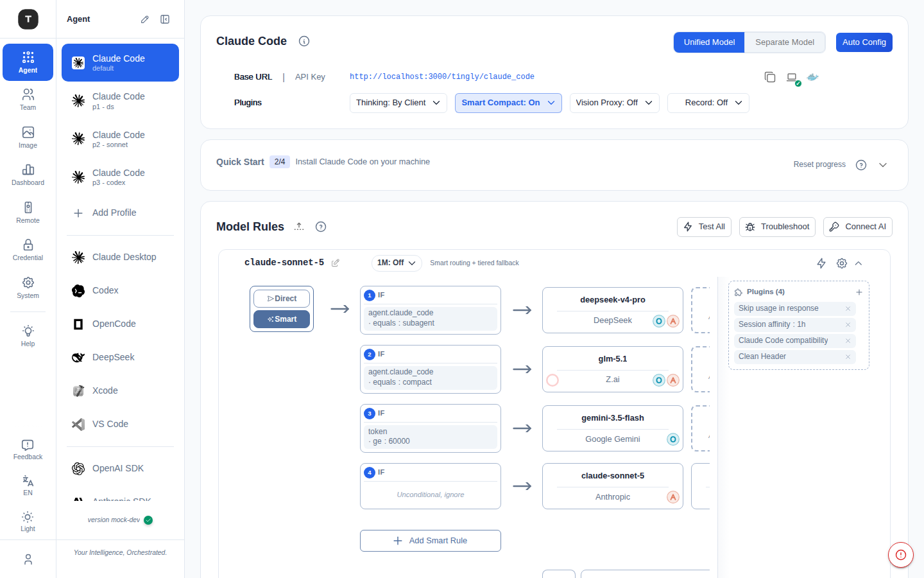Viewport: 924px width, 578px height.
Task: Click the A badge on the claude-sonnet-5 Anthropic card
Action: point(673,497)
